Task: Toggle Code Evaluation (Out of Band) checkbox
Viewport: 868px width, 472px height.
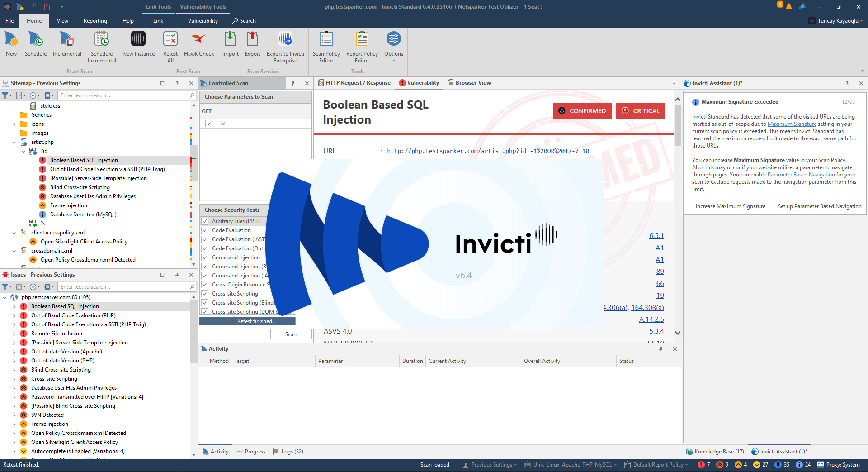Action: point(205,248)
